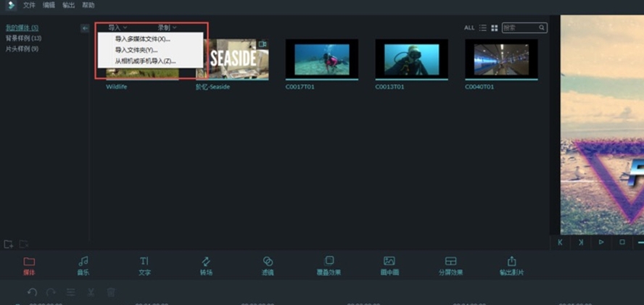Open the 覆叠效果 (Overlays) panel

coord(329,262)
